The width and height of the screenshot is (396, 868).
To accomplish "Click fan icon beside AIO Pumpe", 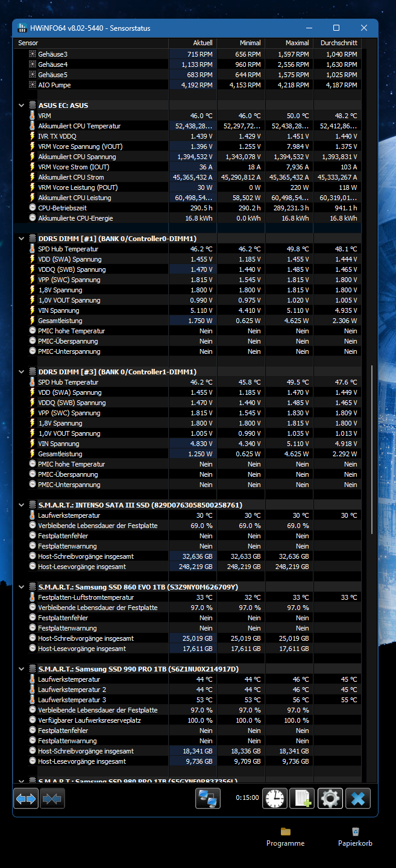I will pos(33,85).
